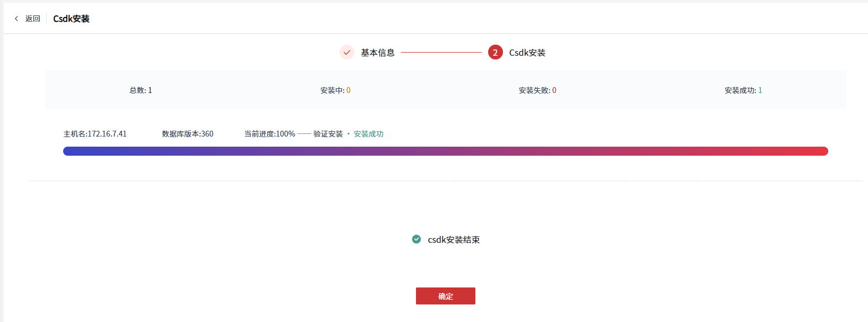Viewport: 868px width, 322px height.
Task: Click the green check icon beside csdk安装结束
Action: pos(416,239)
